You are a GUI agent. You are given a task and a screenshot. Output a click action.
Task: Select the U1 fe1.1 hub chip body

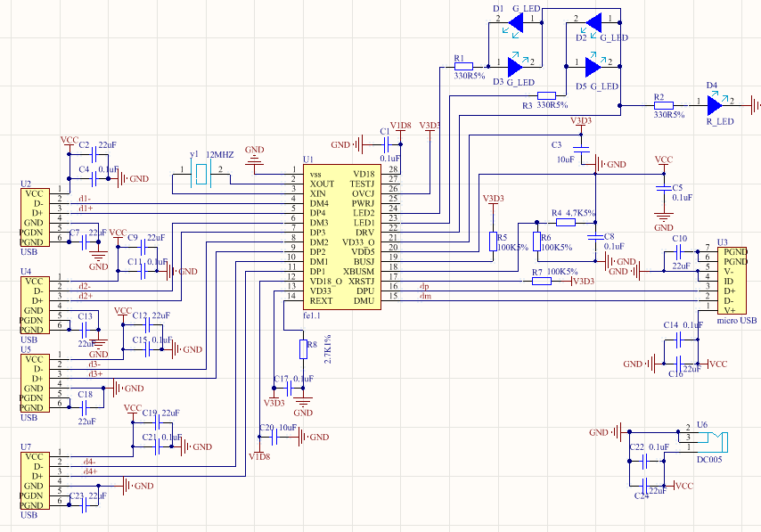342,237
